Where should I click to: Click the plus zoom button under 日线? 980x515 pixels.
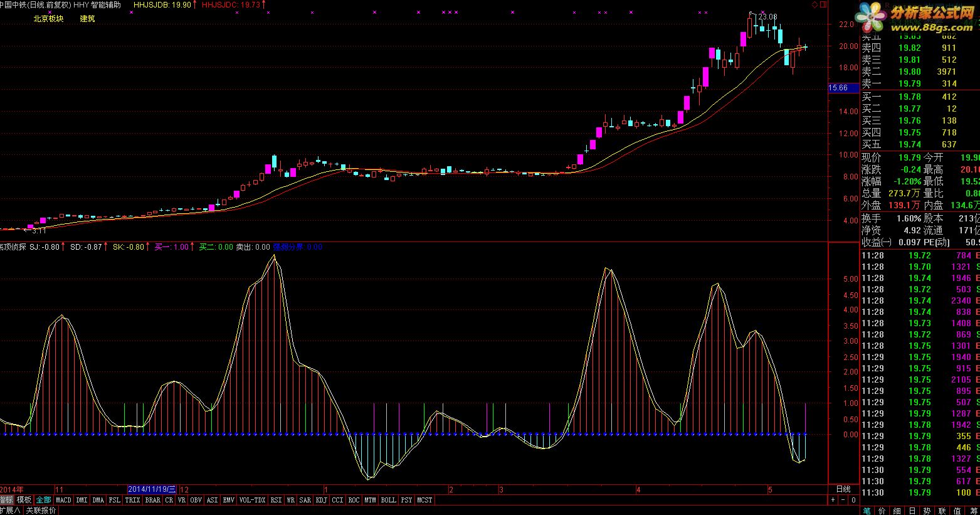point(833,500)
